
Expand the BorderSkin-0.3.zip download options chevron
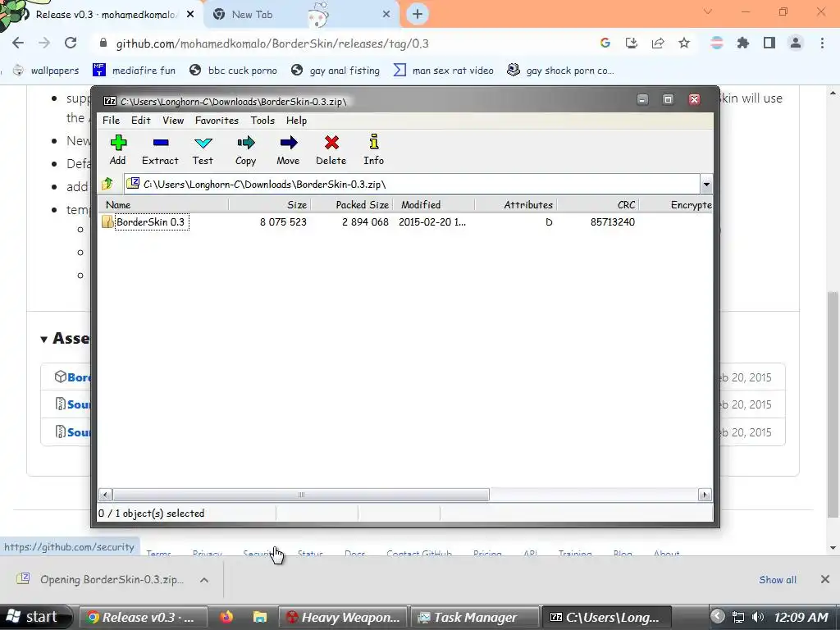coord(204,580)
